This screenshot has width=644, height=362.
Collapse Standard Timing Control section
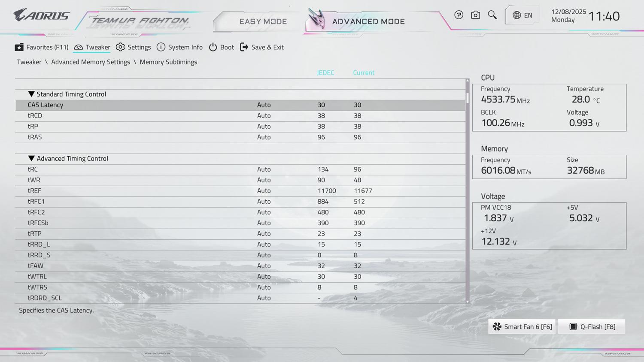[x=31, y=94]
